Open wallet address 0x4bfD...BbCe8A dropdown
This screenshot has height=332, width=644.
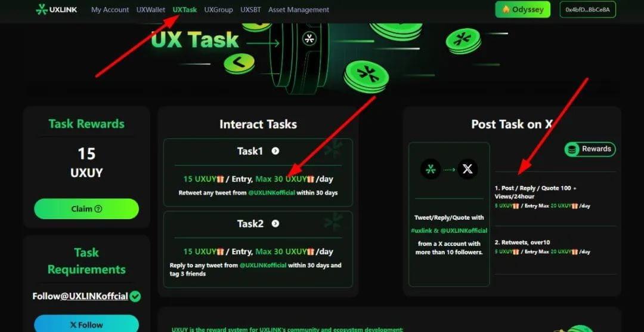pyautogui.click(x=588, y=10)
